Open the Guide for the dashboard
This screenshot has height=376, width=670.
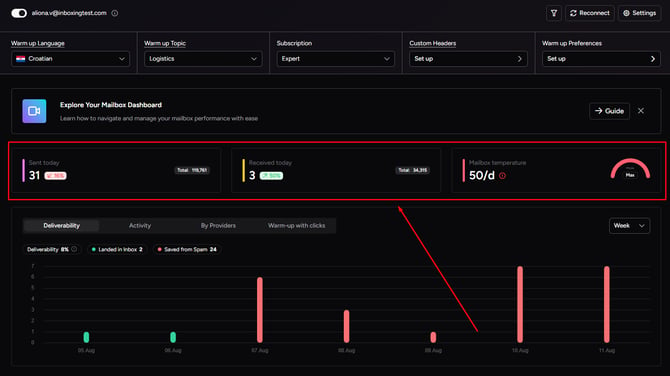click(609, 111)
